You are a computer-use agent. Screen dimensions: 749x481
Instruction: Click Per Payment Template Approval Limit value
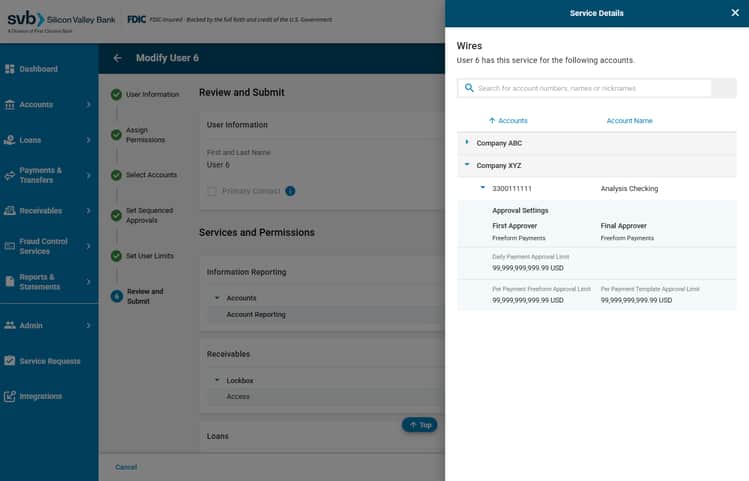pos(636,300)
